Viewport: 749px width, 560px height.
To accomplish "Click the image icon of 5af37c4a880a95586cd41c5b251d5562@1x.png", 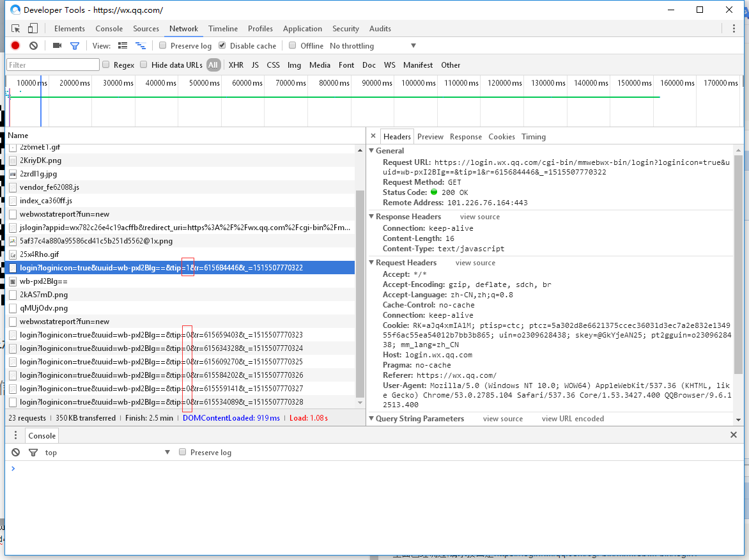I will pos(13,241).
